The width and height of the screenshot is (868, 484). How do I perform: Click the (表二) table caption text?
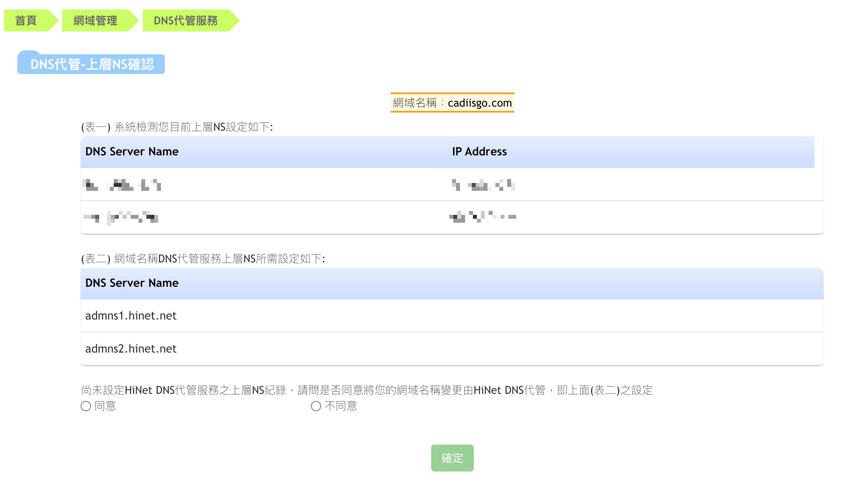click(203, 259)
